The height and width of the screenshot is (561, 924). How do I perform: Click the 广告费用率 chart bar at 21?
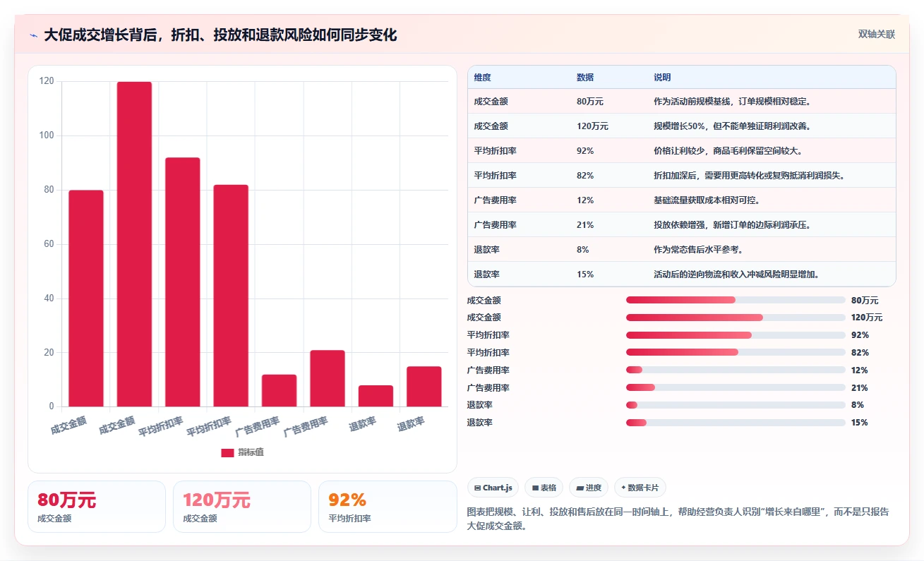click(328, 378)
